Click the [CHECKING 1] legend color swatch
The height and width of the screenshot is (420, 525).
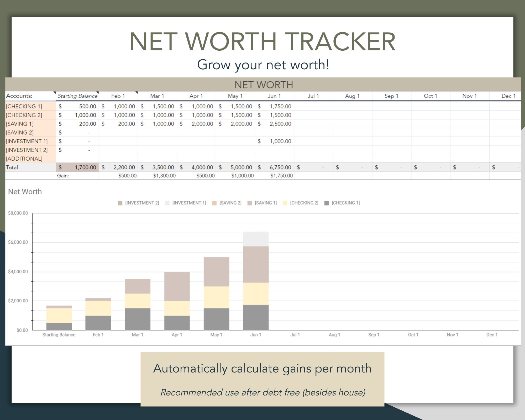[327, 203]
